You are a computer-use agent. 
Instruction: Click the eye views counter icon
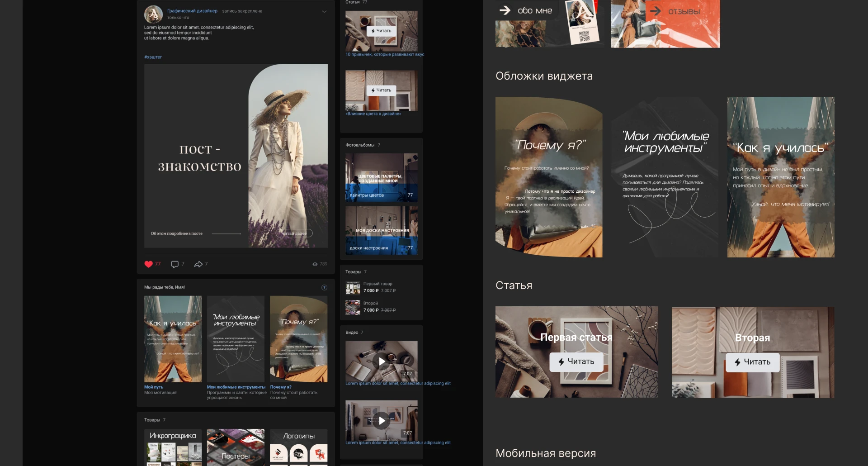[315, 264]
